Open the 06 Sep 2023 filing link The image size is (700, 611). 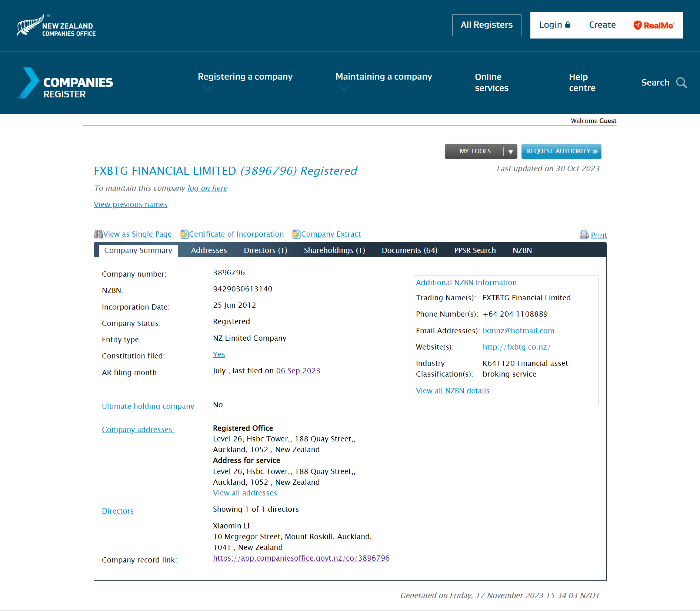click(298, 371)
